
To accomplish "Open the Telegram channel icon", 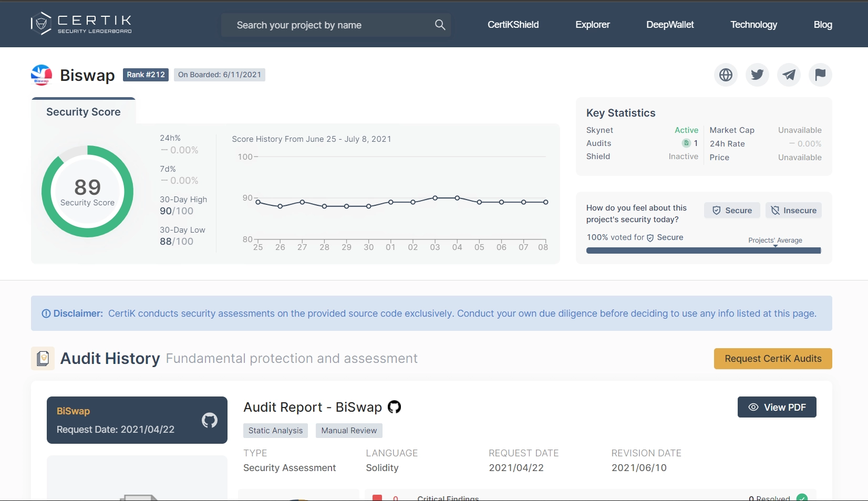I will pyautogui.click(x=789, y=75).
